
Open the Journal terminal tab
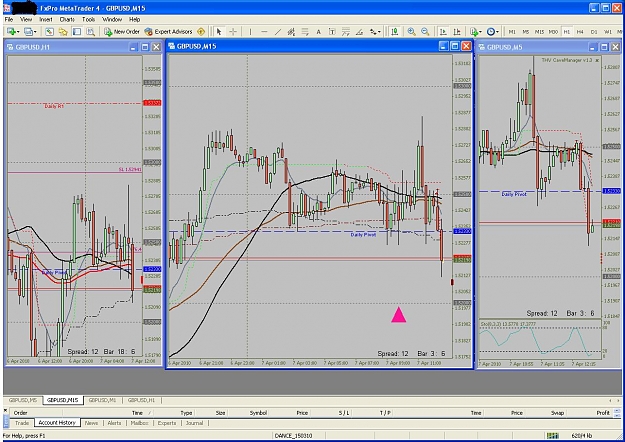coord(195,423)
